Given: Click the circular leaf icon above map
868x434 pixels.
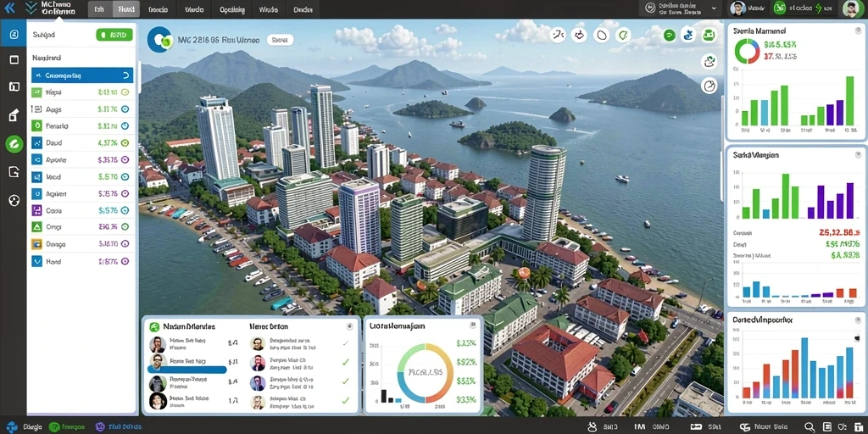Looking at the screenshot, I should pos(623,36).
